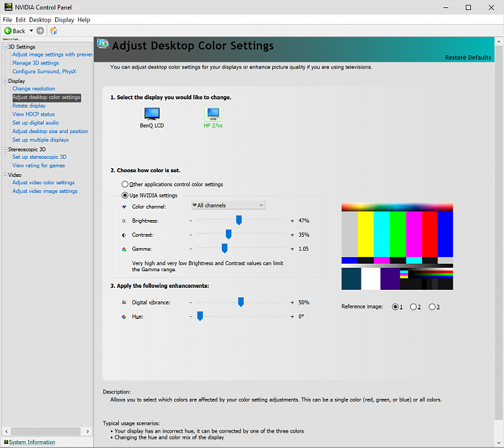The image size is (504, 448).
Task: Go to Manage 3D settings
Action: pos(36,63)
